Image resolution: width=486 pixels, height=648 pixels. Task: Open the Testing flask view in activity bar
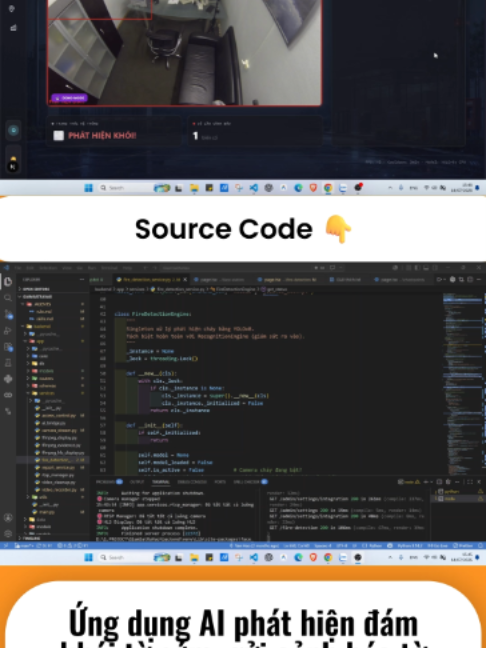8,363
